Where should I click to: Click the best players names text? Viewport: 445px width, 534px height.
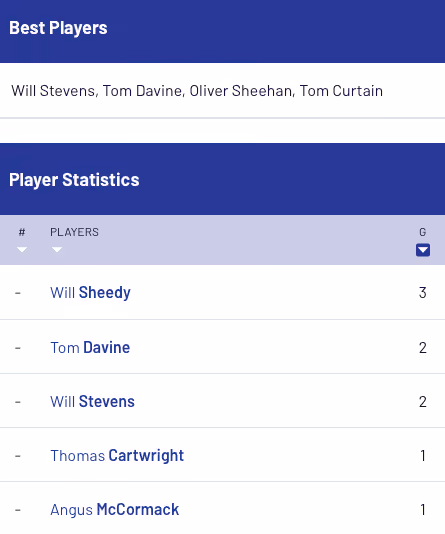(197, 91)
